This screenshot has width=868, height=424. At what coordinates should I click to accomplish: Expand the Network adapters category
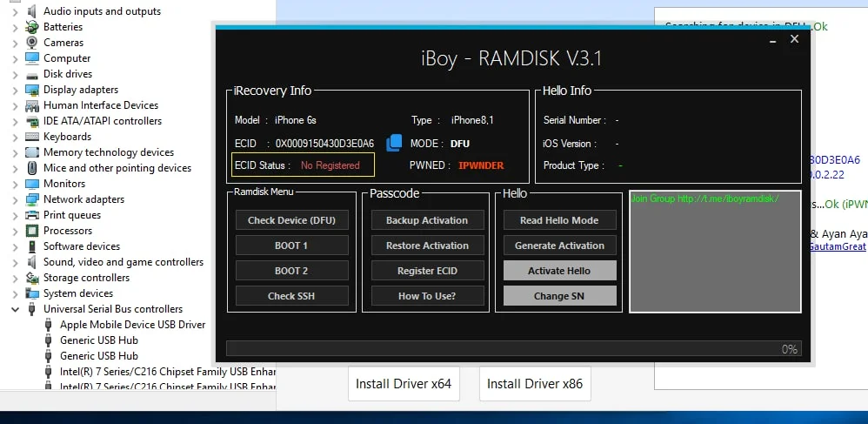[x=15, y=199]
